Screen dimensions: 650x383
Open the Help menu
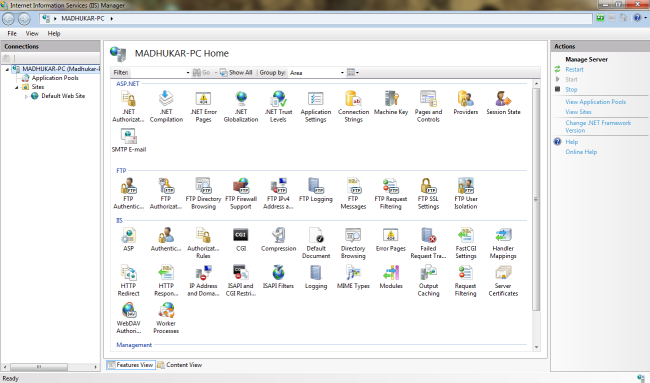pyautogui.click(x=53, y=34)
